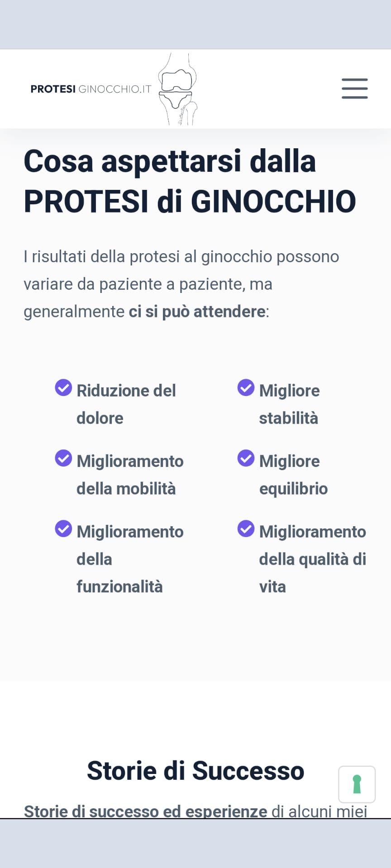Click the Migliore equilibrio list item
The image size is (391, 868).
click(293, 475)
